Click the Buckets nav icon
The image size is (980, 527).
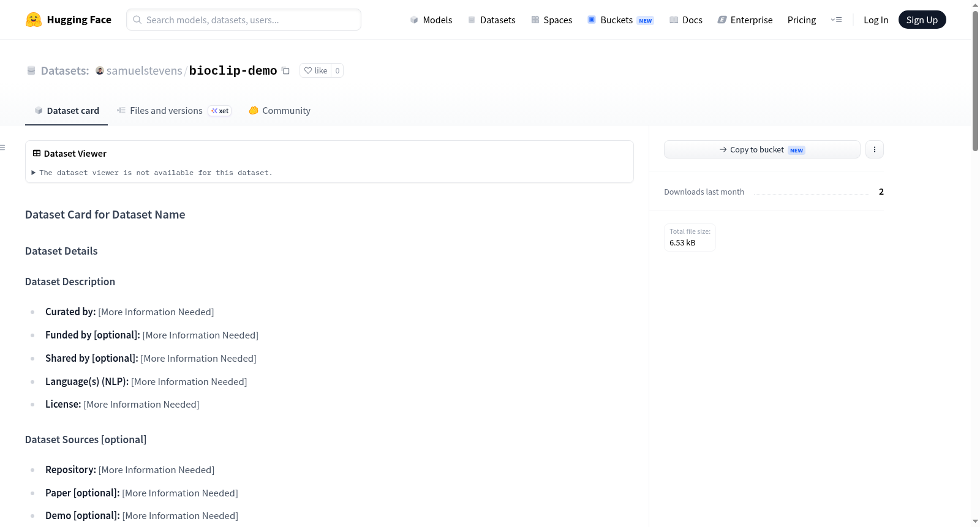(592, 20)
